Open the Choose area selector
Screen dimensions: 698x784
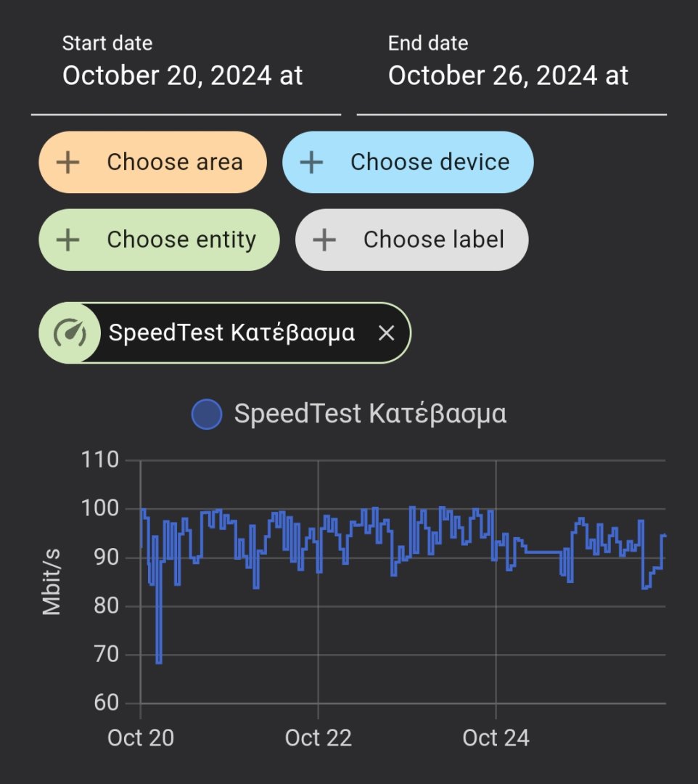[174, 162]
